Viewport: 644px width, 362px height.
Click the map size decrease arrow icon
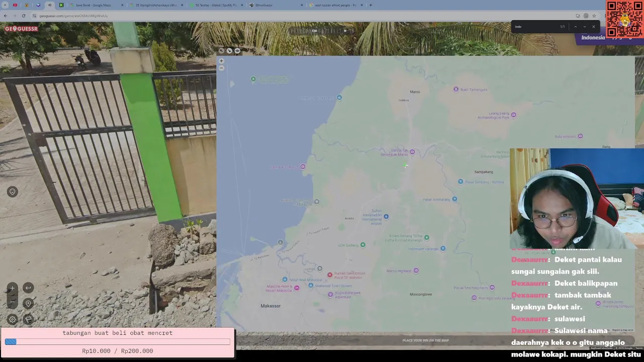pyautogui.click(x=221, y=51)
